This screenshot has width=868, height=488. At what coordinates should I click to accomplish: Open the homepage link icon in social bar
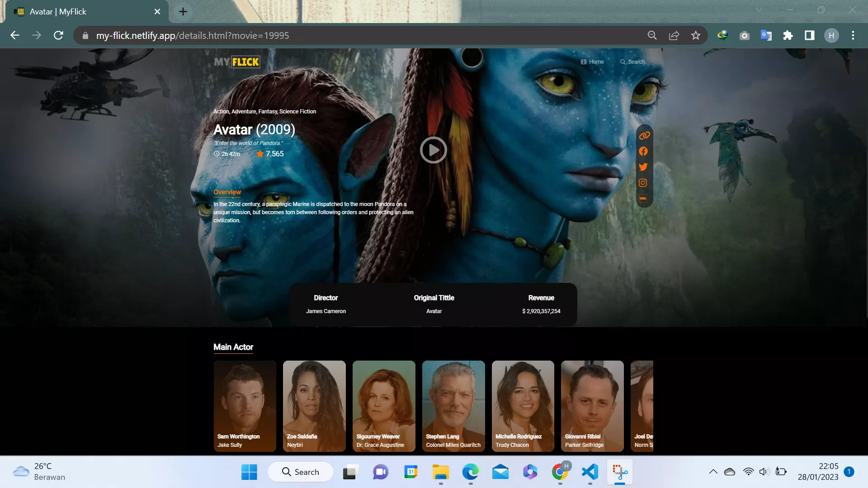click(644, 135)
